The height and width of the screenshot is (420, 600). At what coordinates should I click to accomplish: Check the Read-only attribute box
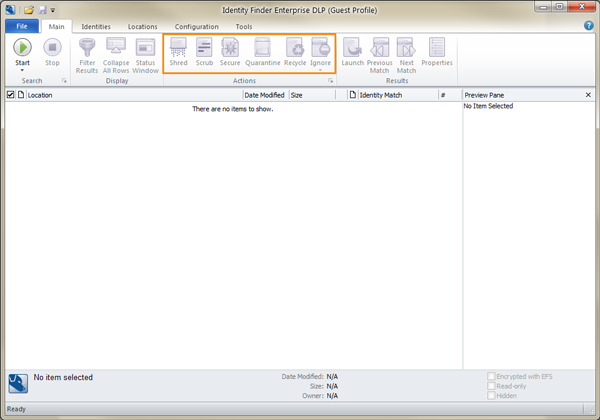491,386
